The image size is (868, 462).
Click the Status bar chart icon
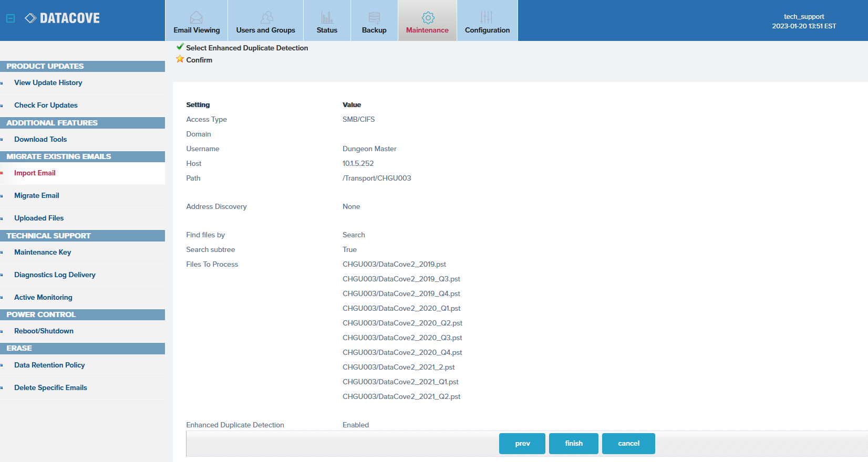tap(327, 17)
